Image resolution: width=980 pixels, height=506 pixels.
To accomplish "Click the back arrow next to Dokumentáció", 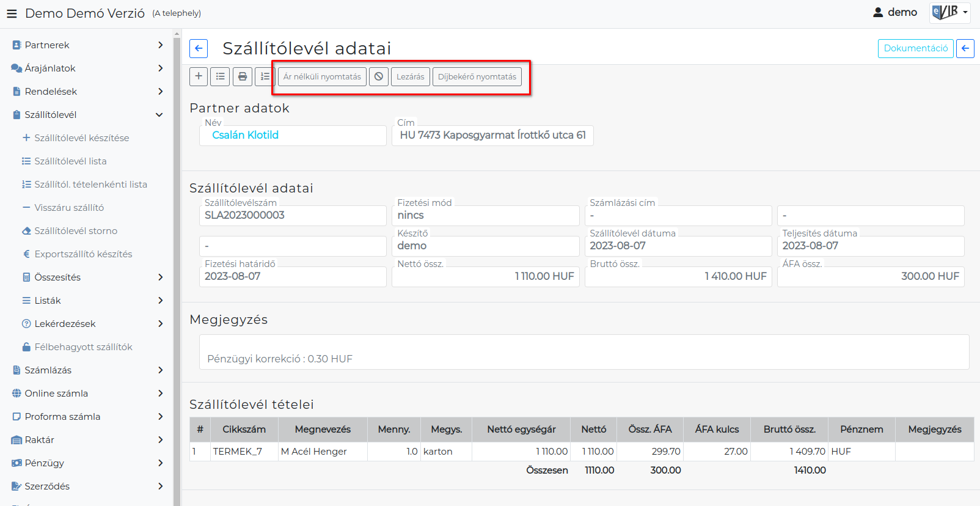I will [x=965, y=48].
